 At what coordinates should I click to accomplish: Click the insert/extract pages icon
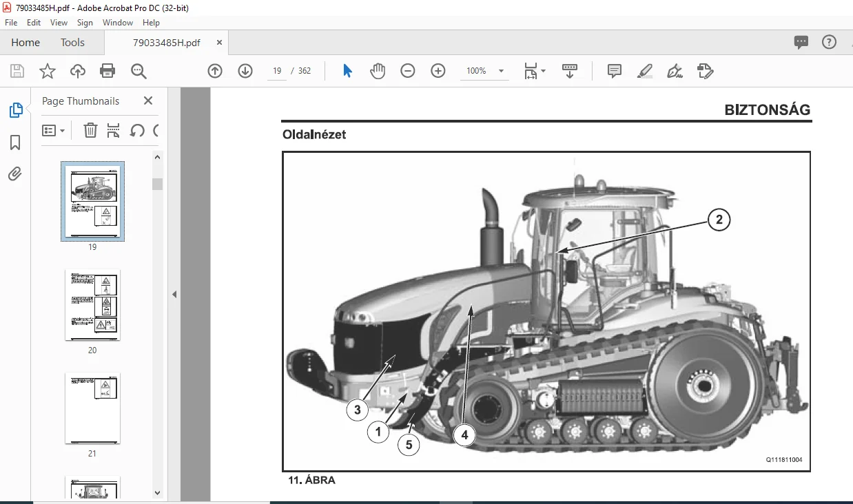[x=114, y=130]
